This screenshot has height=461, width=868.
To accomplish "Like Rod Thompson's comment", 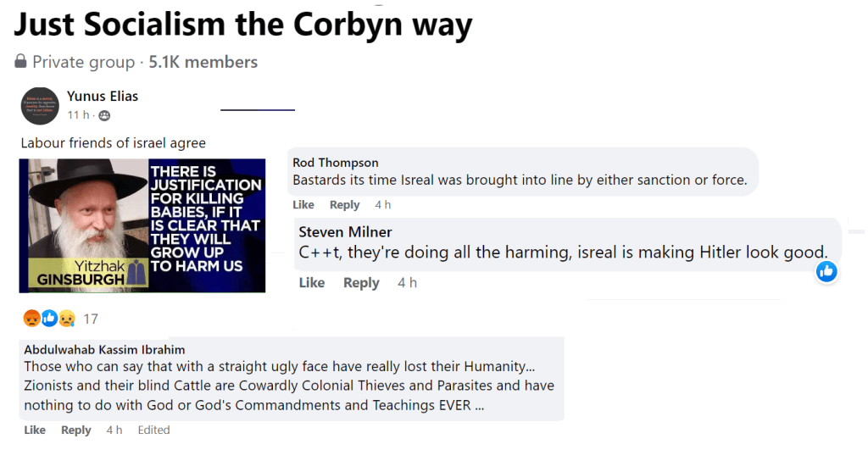I will pyautogui.click(x=303, y=204).
